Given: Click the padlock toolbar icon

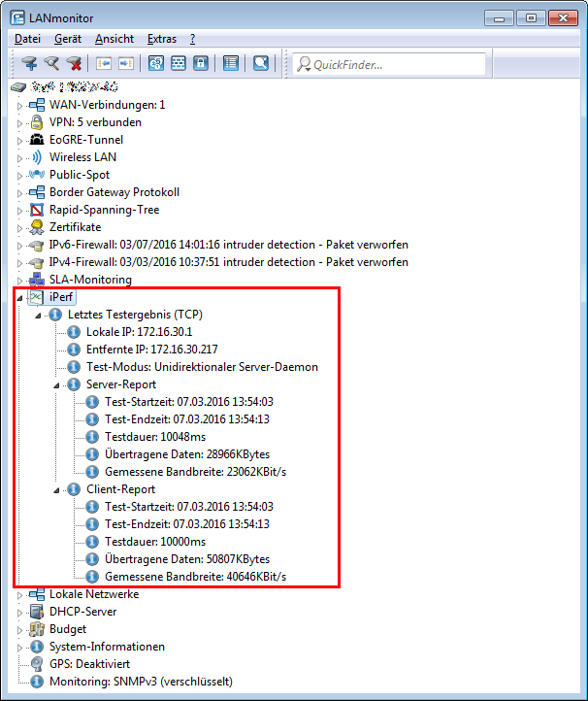Looking at the screenshot, I should click(201, 64).
